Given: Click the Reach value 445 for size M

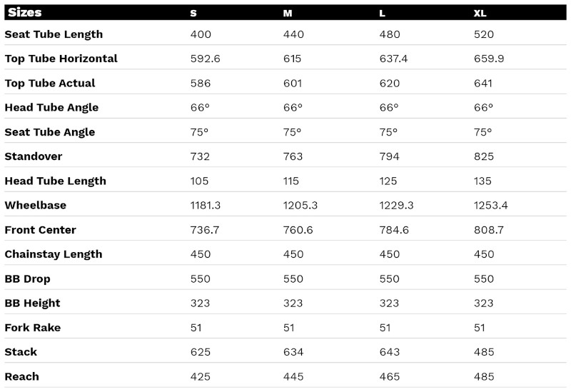Looking at the screenshot, I should pyautogui.click(x=293, y=377).
